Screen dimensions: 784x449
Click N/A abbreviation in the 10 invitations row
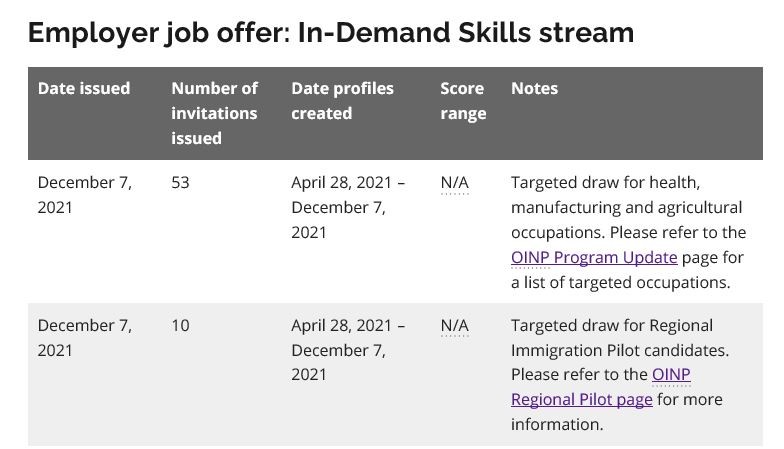pos(454,326)
